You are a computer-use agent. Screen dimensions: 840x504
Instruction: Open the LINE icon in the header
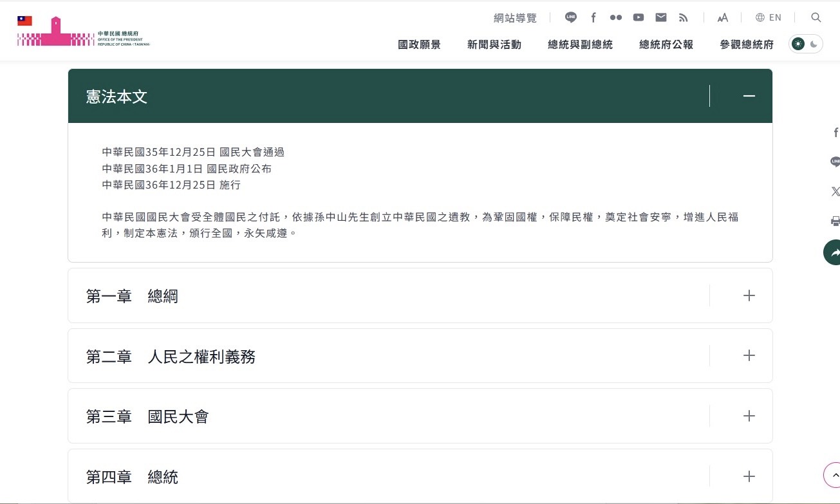(x=571, y=17)
